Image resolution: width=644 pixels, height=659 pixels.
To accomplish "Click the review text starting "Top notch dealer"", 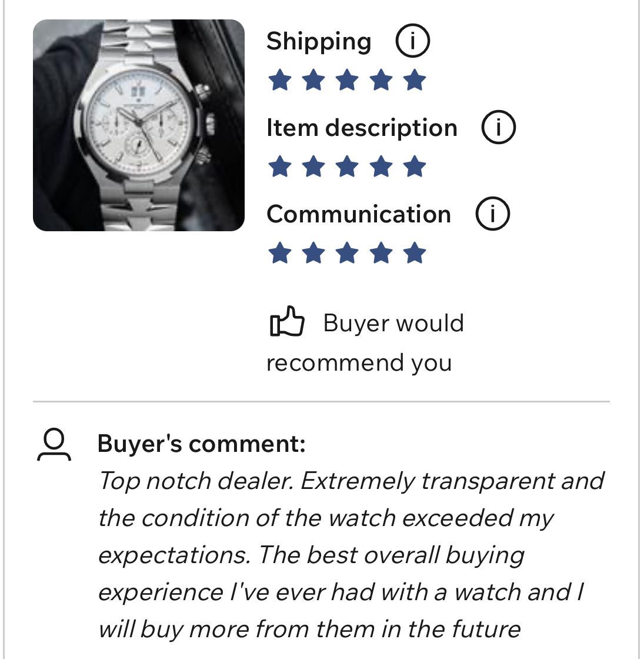I will pos(351,555).
